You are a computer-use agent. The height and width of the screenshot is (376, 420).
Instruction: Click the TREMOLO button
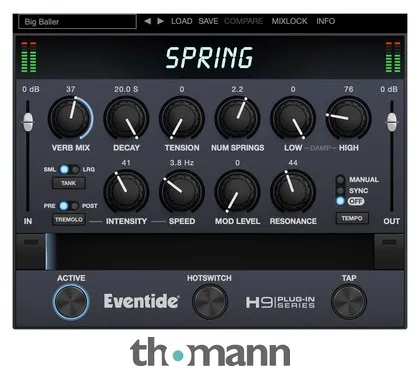tap(69, 220)
